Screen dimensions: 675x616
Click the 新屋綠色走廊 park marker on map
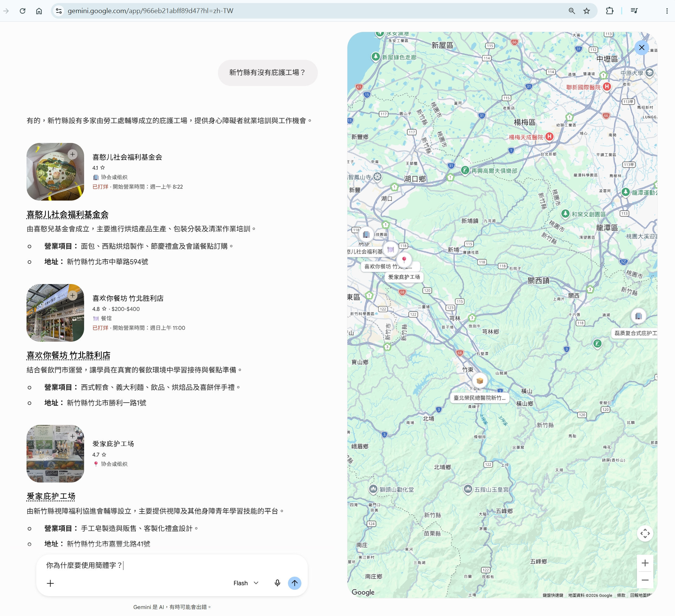tap(376, 57)
